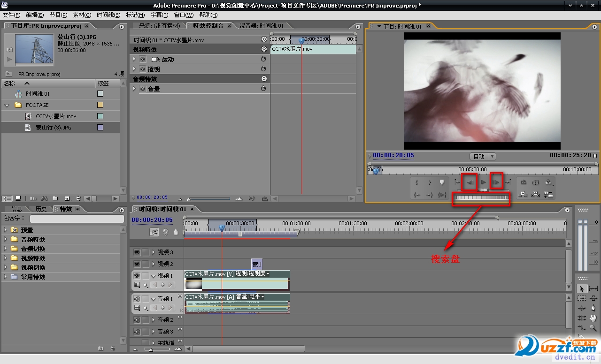This screenshot has height=364, width=601.
Task: Open the 素材(C) menu
Action: pyautogui.click(x=82, y=15)
